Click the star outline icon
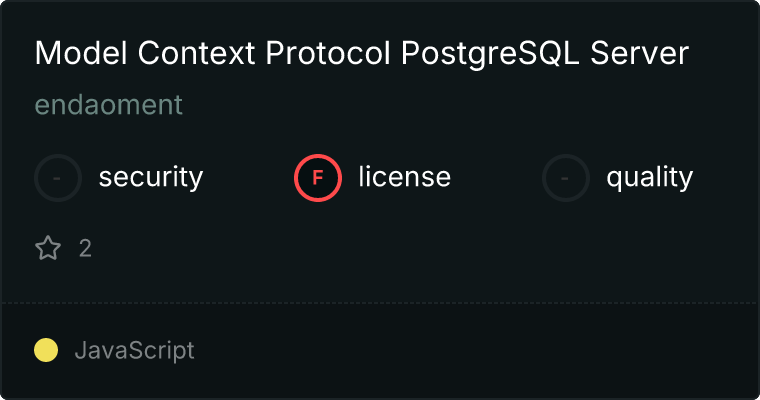The width and height of the screenshot is (760, 400). pos(48,248)
